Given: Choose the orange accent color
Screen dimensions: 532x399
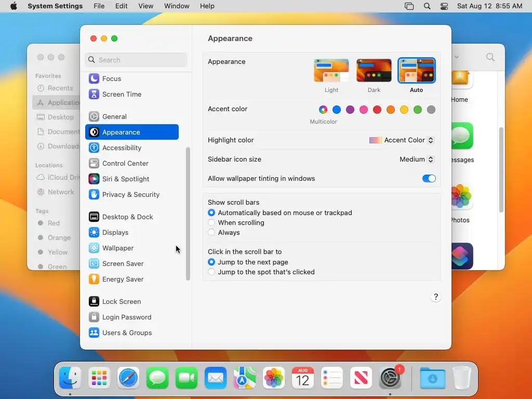Looking at the screenshot, I should (391, 110).
